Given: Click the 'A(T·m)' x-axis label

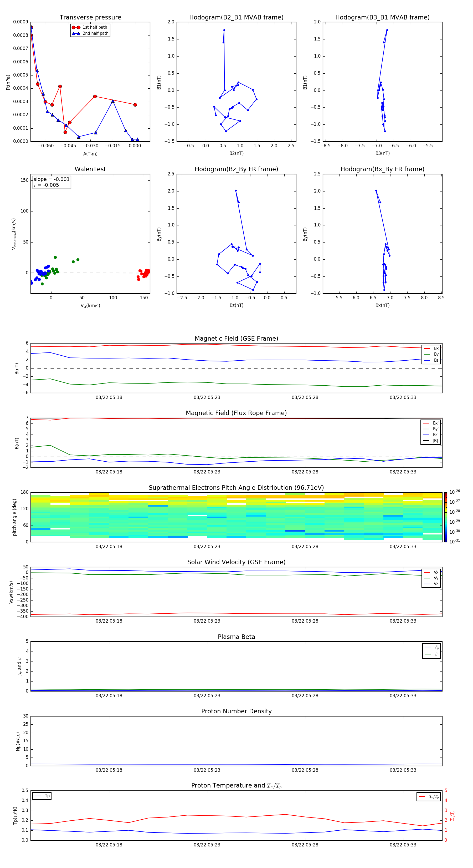Looking at the screenshot, I should (x=90, y=154).
